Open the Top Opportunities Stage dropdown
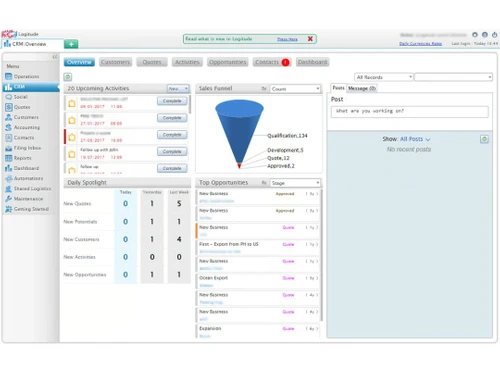The image size is (500, 375). pos(295,183)
